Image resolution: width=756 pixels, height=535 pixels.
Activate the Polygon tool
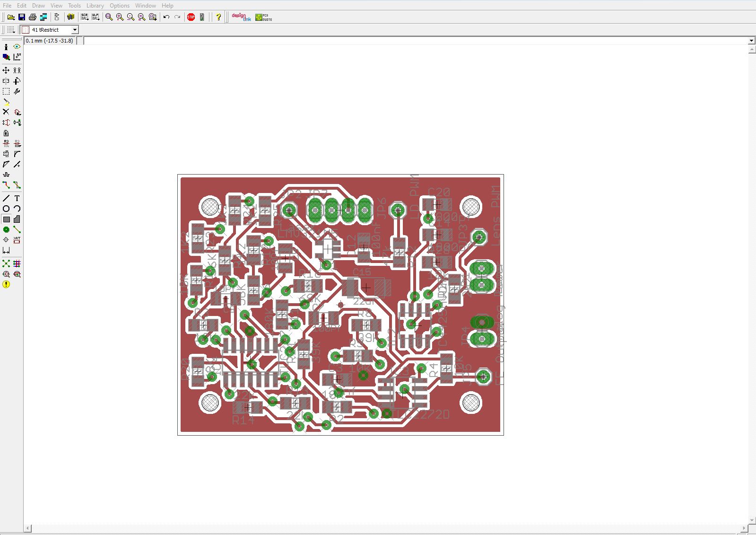click(x=17, y=219)
